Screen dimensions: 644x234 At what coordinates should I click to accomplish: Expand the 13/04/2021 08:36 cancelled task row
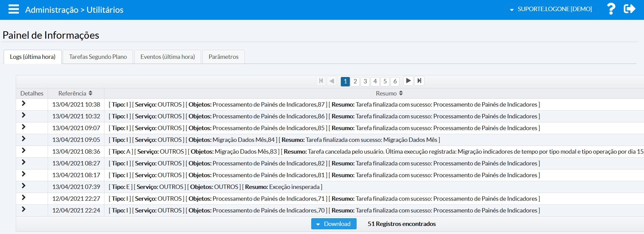[24, 151]
